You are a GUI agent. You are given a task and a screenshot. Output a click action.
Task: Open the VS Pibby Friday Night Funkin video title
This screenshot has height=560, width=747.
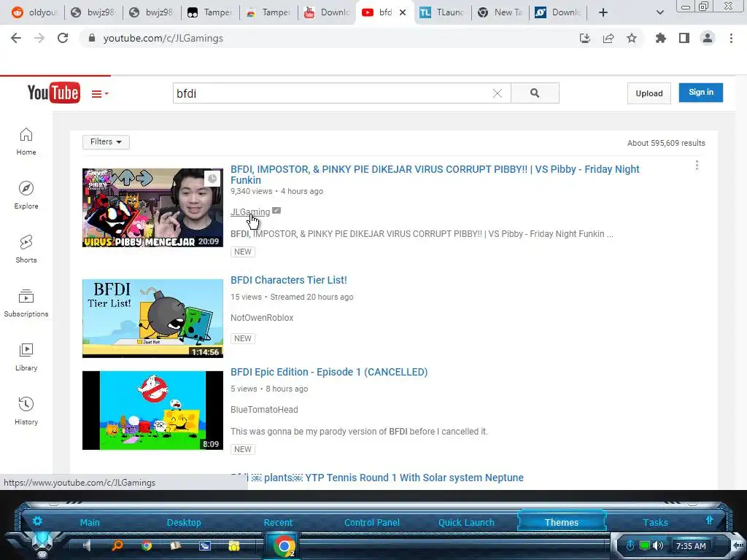pyautogui.click(x=435, y=174)
